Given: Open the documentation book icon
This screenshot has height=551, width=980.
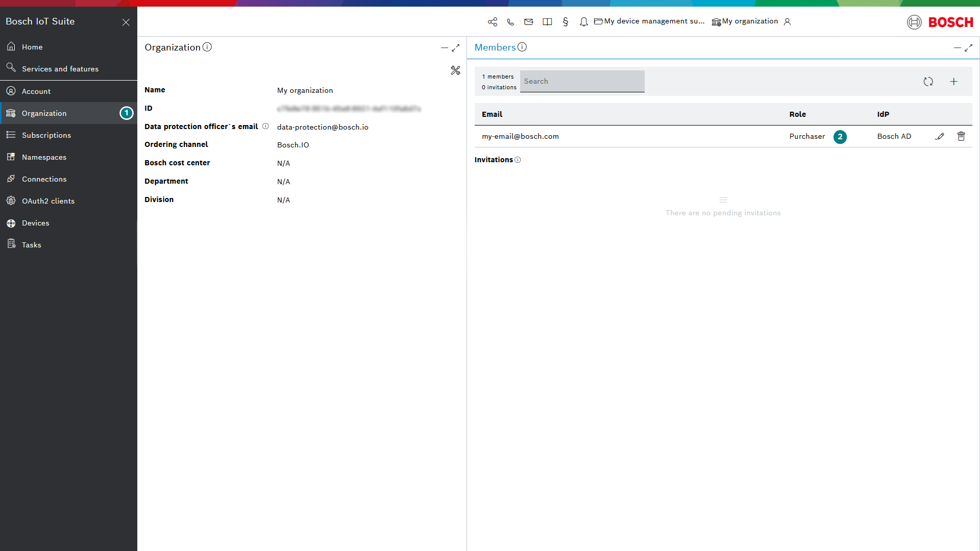Looking at the screenshot, I should tap(547, 21).
